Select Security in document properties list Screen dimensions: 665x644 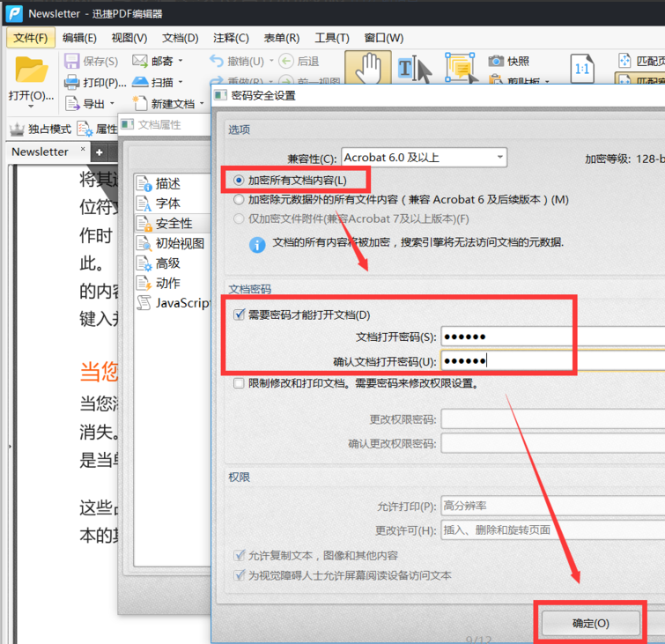pyautogui.click(x=174, y=223)
